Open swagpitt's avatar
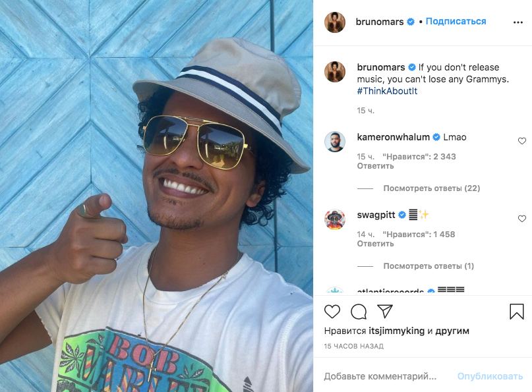Image resolution: width=532 pixels, height=392 pixels. pos(335,219)
